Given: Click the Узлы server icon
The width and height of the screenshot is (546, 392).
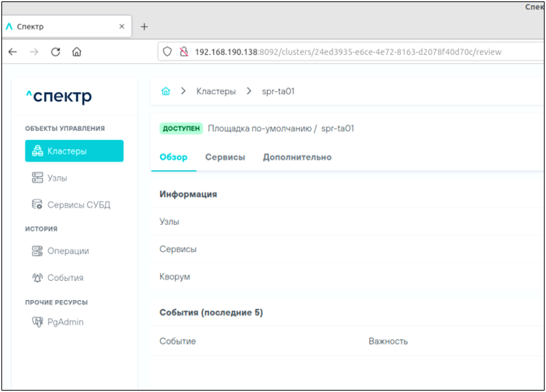Looking at the screenshot, I should [x=38, y=178].
